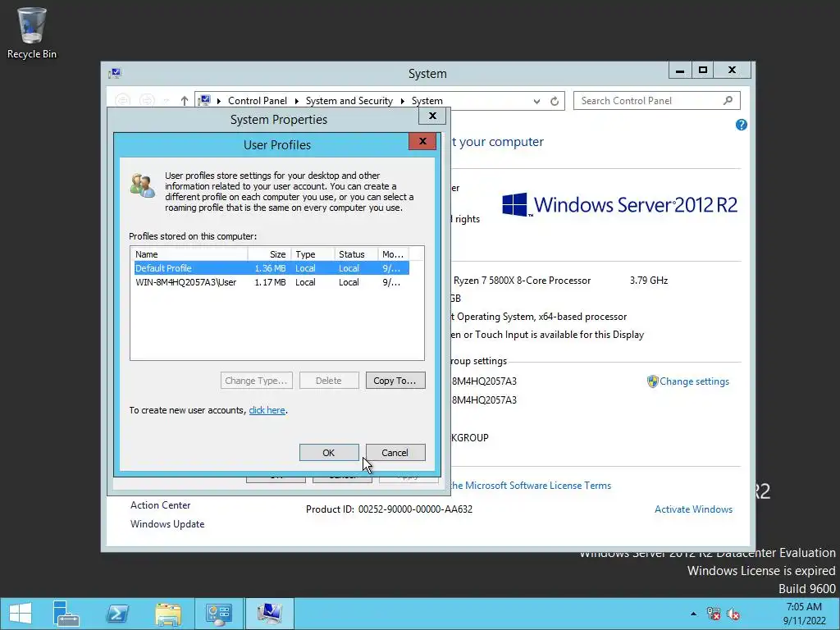
Task: Open Microsoft Software License Terms link
Action: pyautogui.click(x=531, y=486)
